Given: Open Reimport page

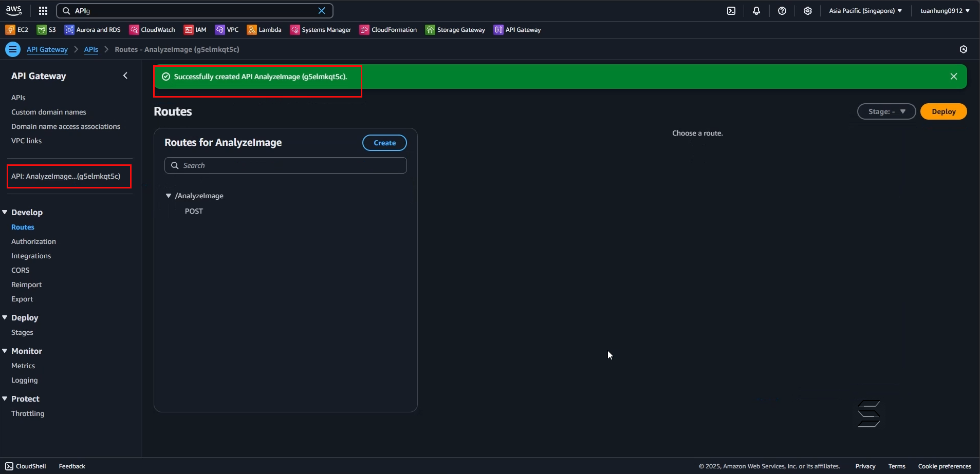Looking at the screenshot, I should [x=27, y=285].
